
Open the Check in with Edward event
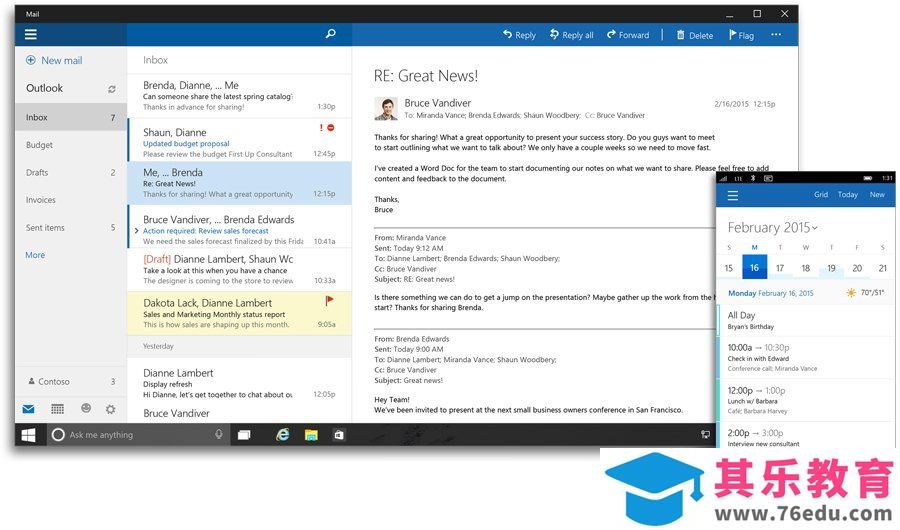click(806, 357)
